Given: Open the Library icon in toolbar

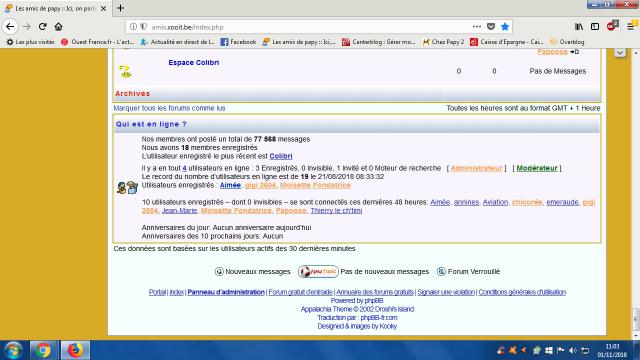Looking at the screenshot, I should click(579, 27).
